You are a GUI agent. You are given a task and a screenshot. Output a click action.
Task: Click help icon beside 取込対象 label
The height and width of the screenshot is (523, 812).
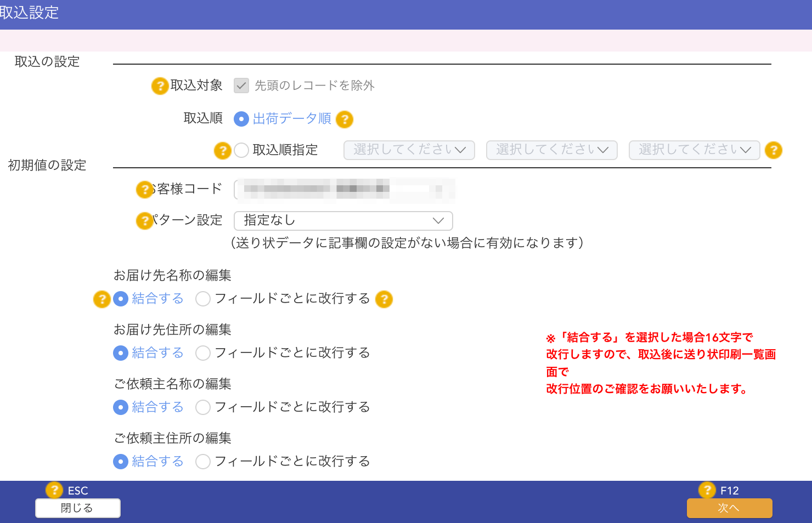(x=160, y=86)
